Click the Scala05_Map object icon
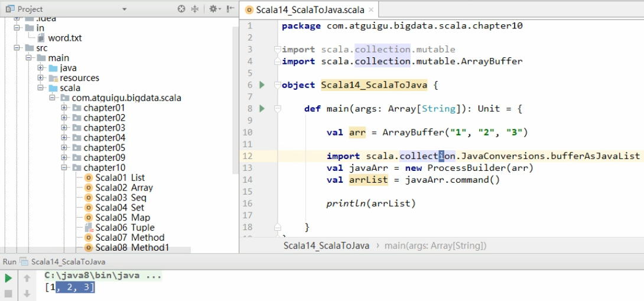This screenshot has width=644, height=301. (x=88, y=218)
